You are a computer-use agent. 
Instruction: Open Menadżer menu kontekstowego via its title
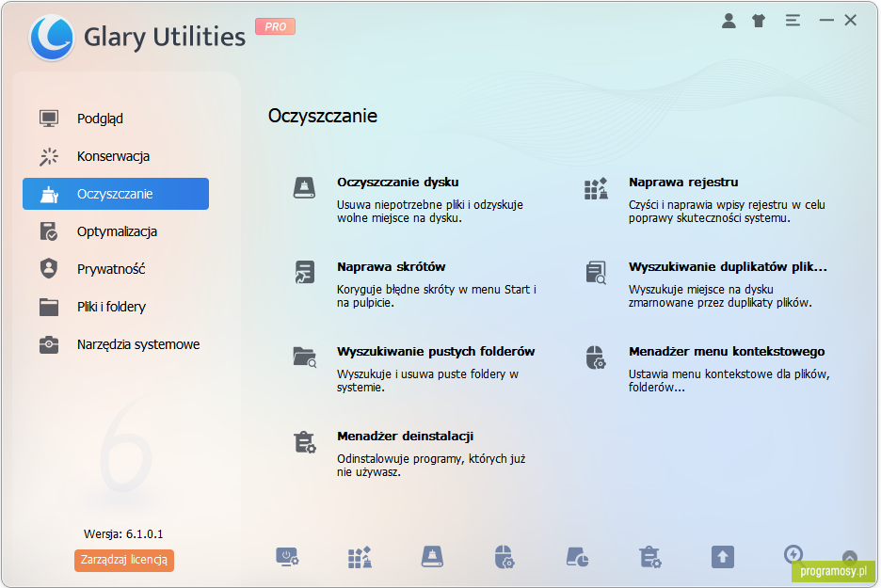(727, 352)
